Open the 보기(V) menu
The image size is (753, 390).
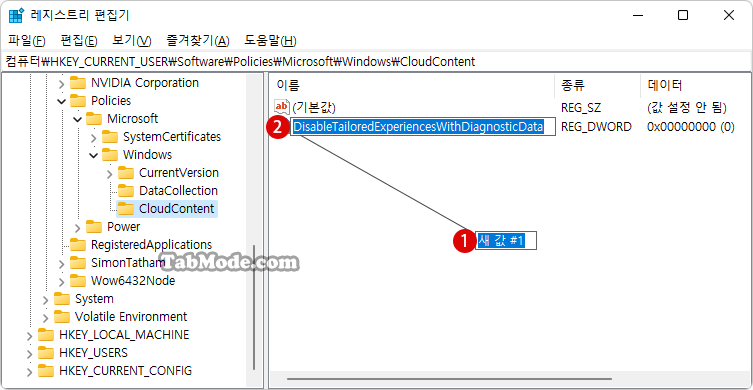tap(132, 41)
